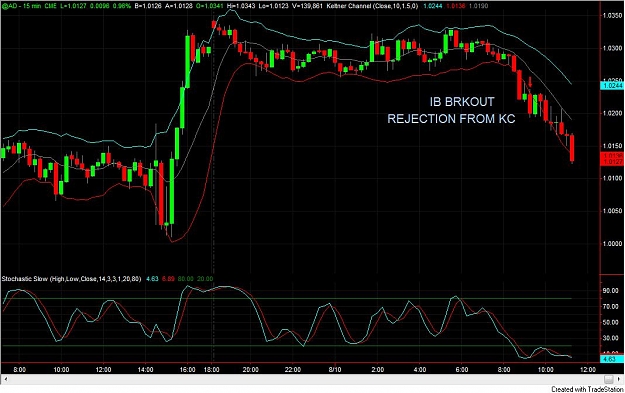Click the 14:00 time axis label
The width and height of the screenshot is (625, 393).
point(145,369)
